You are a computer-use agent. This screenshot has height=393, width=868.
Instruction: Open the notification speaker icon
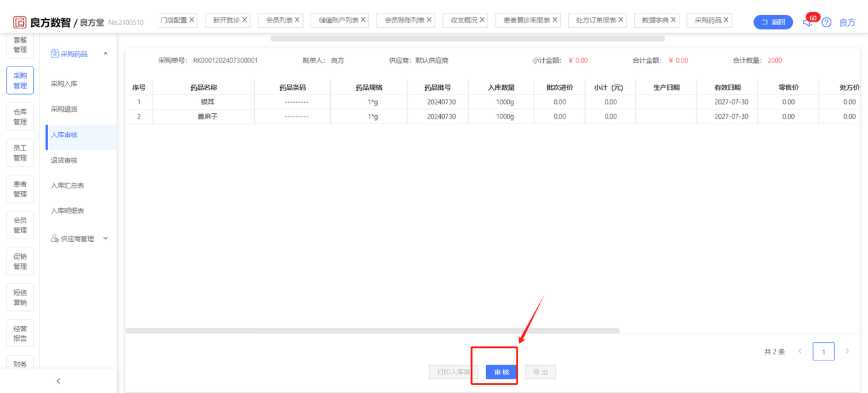pyautogui.click(x=807, y=22)
